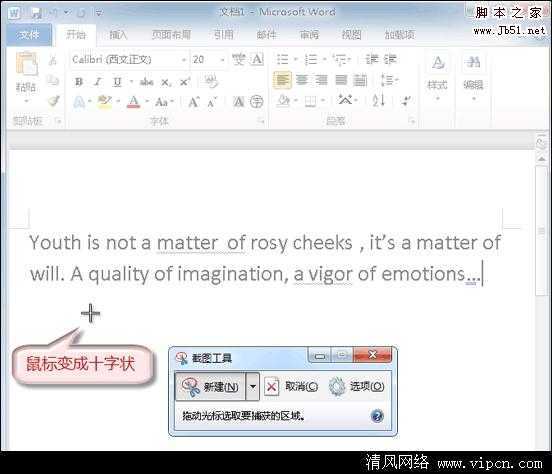The height and width of the screenshot is (474, 552).
Task: Click the Increase Indent icon
Action: 390,59
